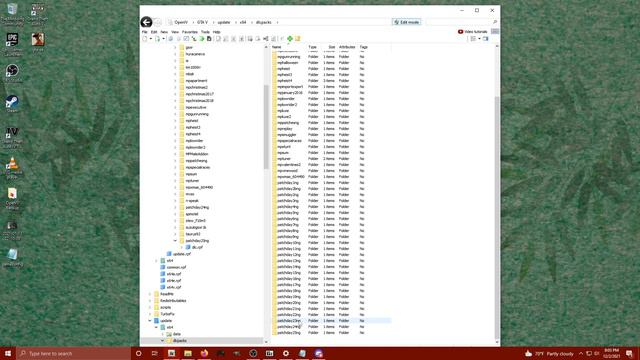Open Task View in the taskbar
The width and height of the screenshot is (640, 360).
click(155, 353)
